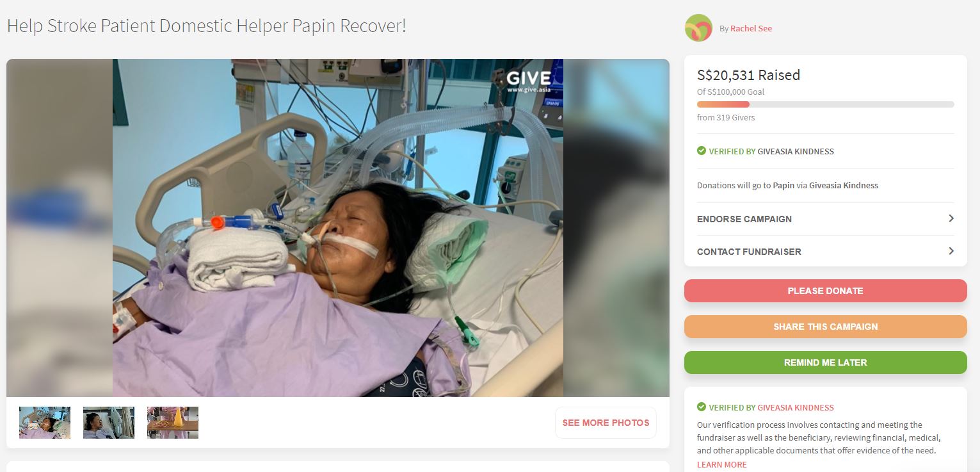
Task: Open the Rachel See author link
Action: click(751, 28)
